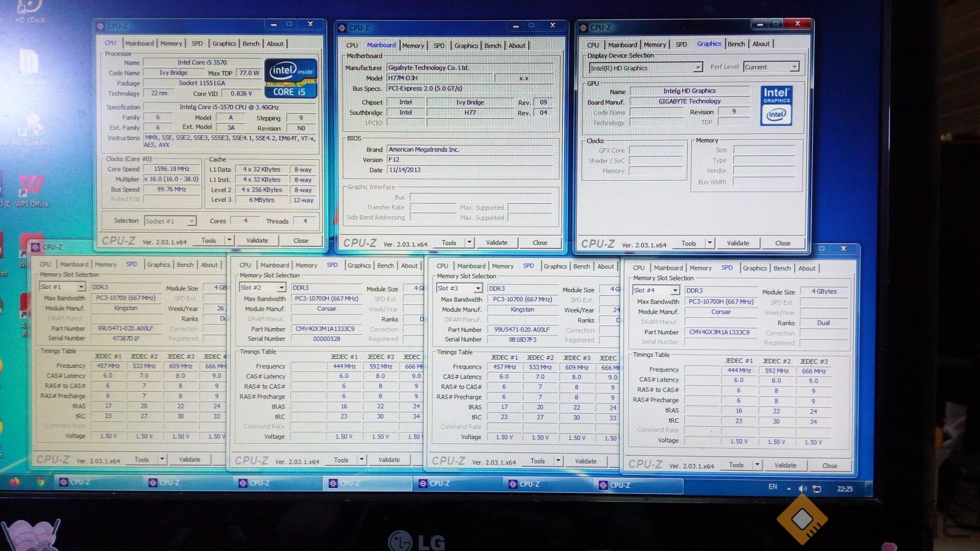Show hidden system tray icons

point(789,489)
